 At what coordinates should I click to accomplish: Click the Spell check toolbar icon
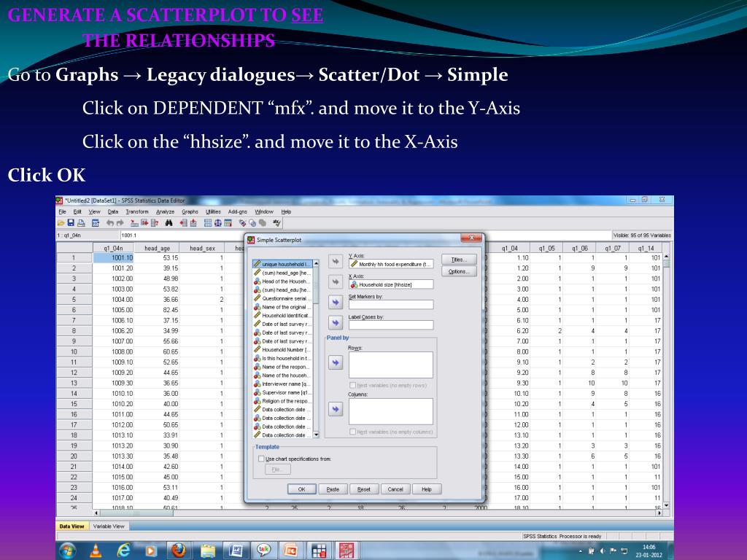click(x=276, y=223)
